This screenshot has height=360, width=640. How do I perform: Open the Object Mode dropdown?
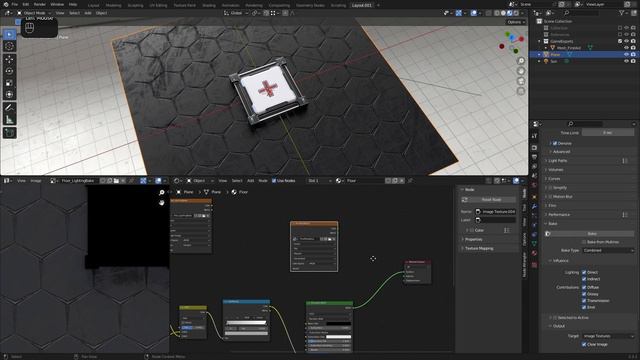(34, 13)
